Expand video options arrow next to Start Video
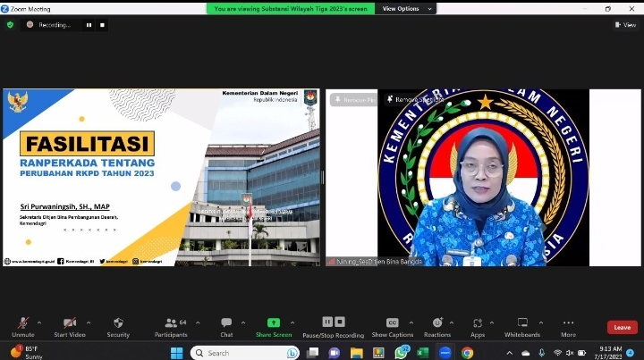 click(x=87, y=320)
